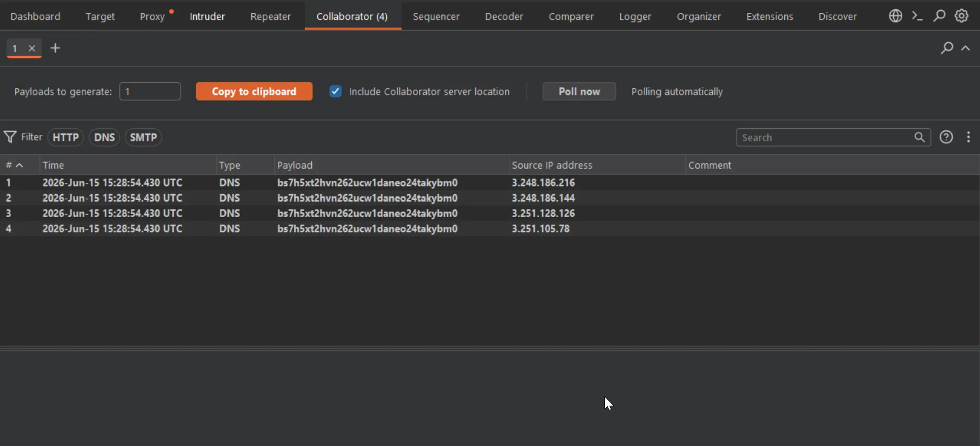
Task: Select interaction row from 3.251.105.78
Action: pos(490,228)
